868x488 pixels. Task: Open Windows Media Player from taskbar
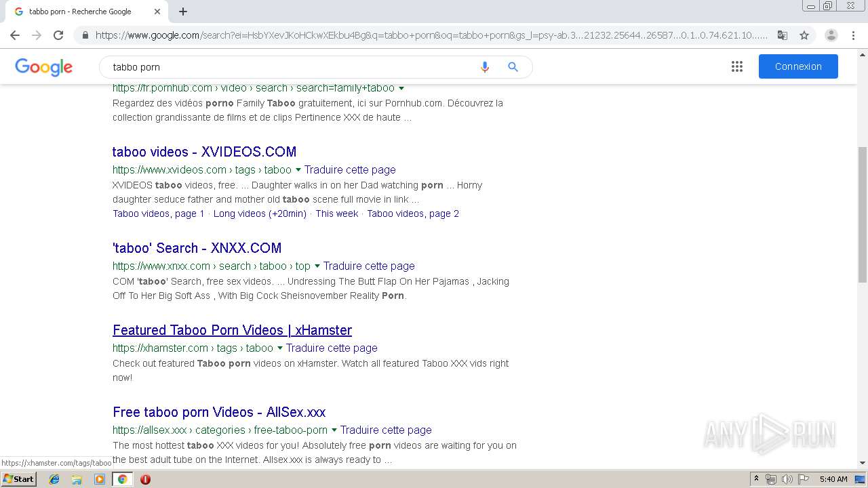click(99, 479)
